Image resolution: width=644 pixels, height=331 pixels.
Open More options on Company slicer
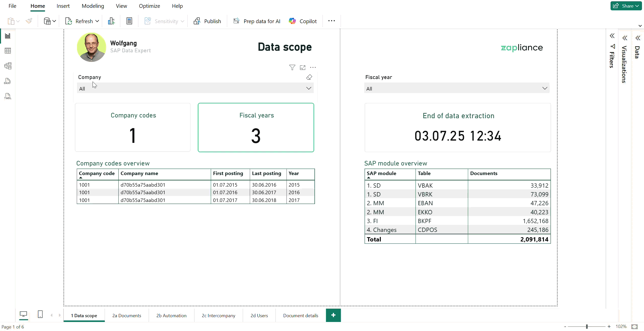tap(313, 67)
